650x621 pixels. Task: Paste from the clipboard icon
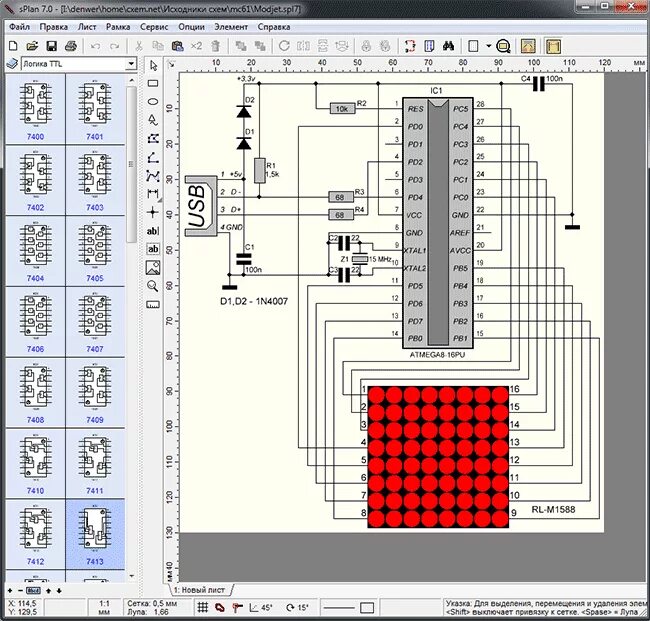pyautogui.click(x=177, y=46)
